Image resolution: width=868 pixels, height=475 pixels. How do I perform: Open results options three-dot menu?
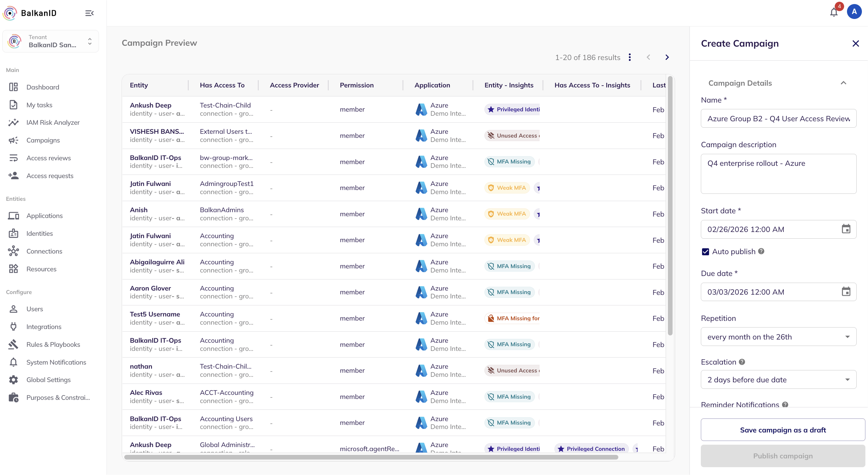click(629, 57)
